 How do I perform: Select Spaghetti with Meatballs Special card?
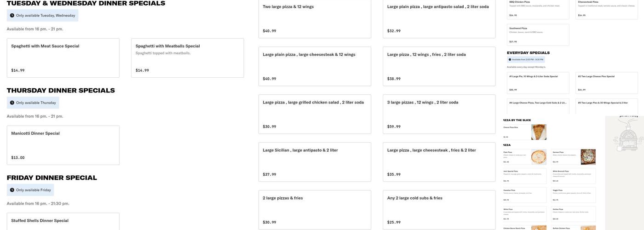[x=187, y=58]
